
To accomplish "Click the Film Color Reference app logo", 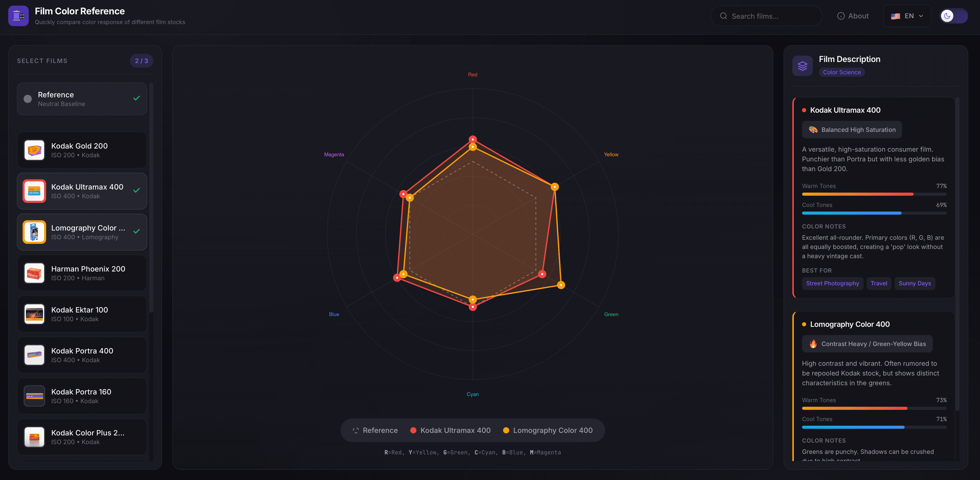I will click(x=18, y=16).
